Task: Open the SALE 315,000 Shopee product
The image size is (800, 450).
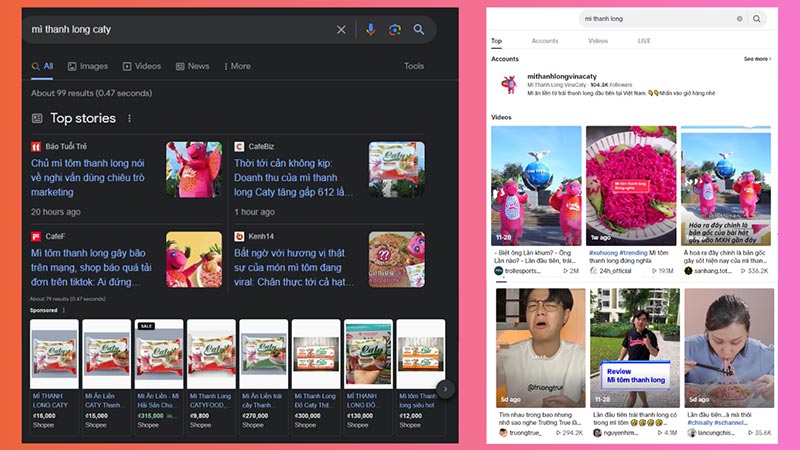Action: point(159,377)
